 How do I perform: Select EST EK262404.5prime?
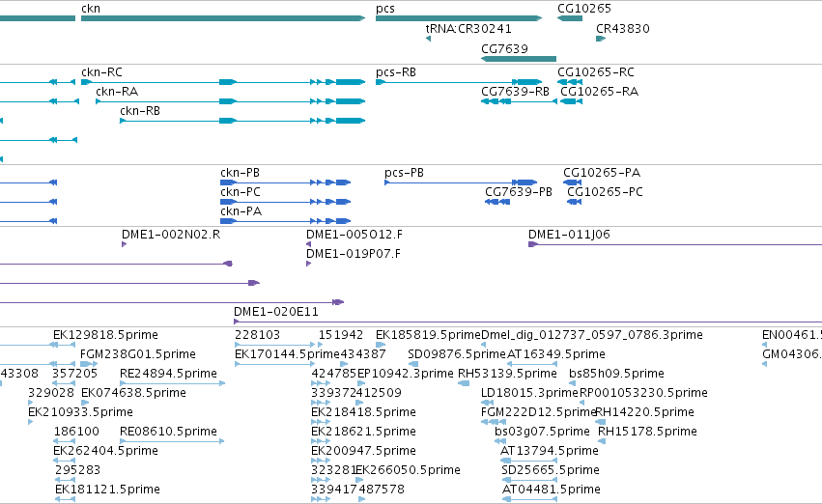click(105, 451)
